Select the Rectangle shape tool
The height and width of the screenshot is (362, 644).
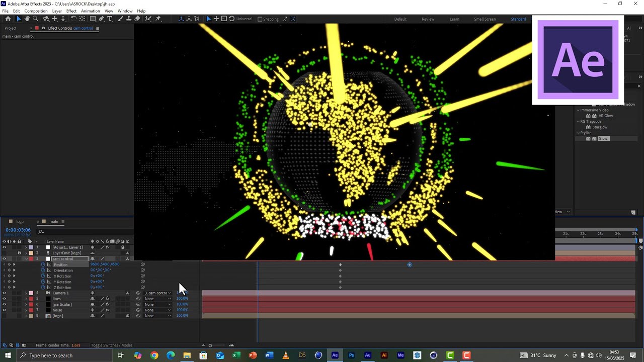93,19
